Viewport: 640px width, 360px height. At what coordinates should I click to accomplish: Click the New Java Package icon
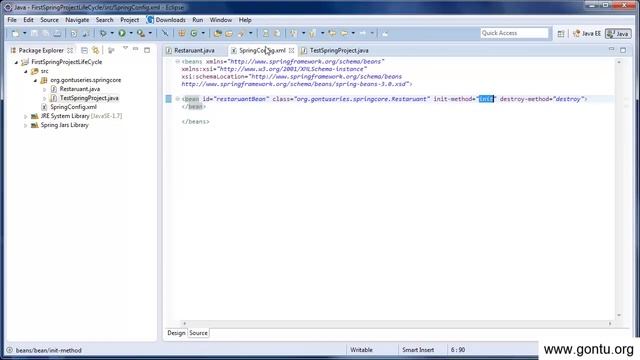pyautogui.click(x=182, y=33)
